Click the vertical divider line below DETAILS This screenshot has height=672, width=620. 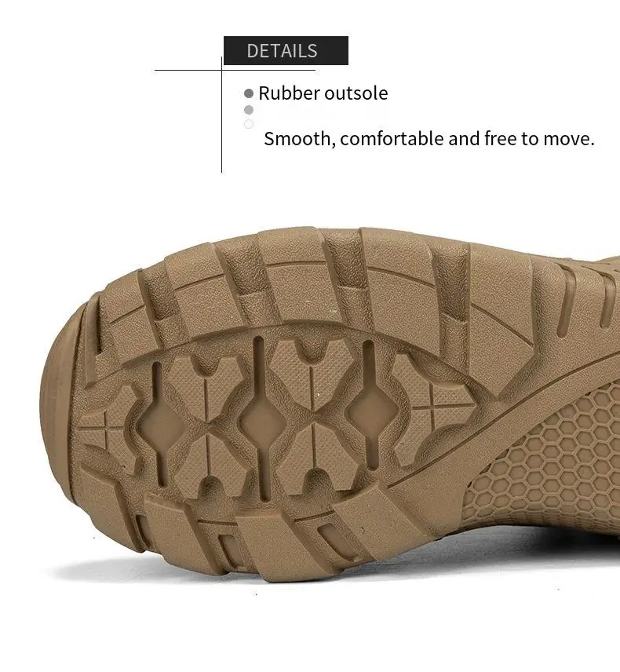tap(221, 115)
